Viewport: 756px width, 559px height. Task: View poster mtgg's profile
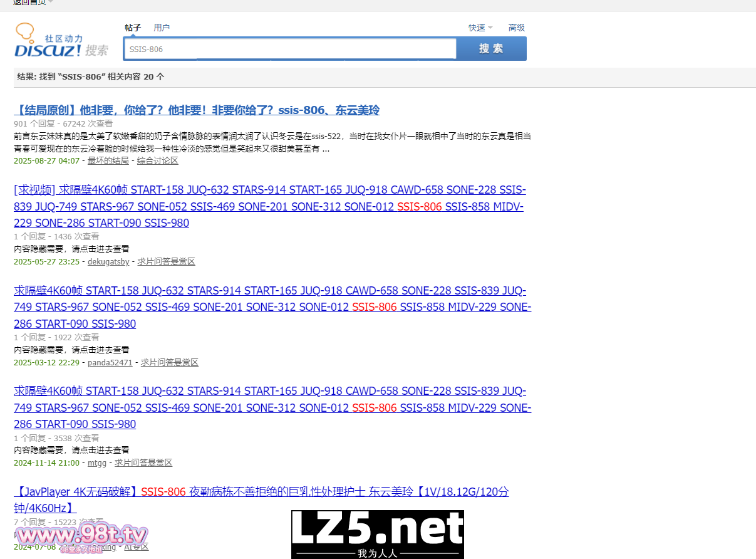pos(97,462)
